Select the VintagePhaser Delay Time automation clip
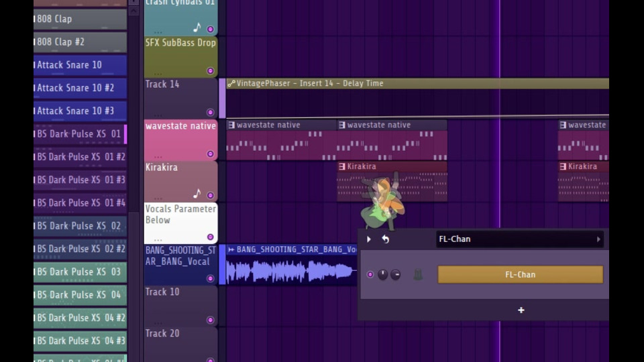This screenshot has height=362, width=644. click(x=418, y=98)
